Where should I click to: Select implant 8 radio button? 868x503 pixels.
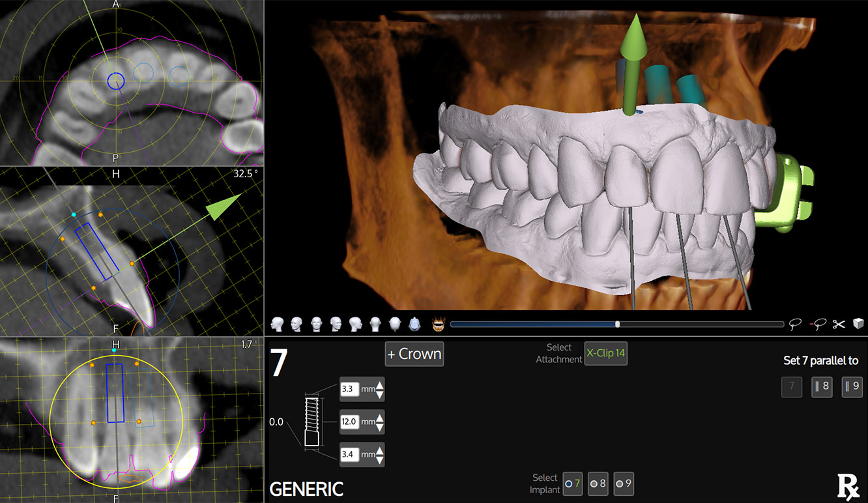click(x=598, y=483)
